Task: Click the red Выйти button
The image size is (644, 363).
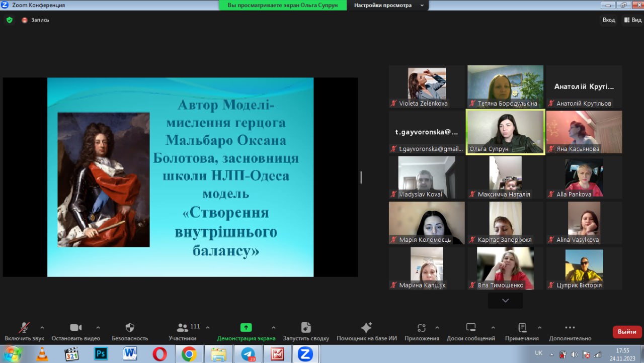Action: (x=627, y=332)
